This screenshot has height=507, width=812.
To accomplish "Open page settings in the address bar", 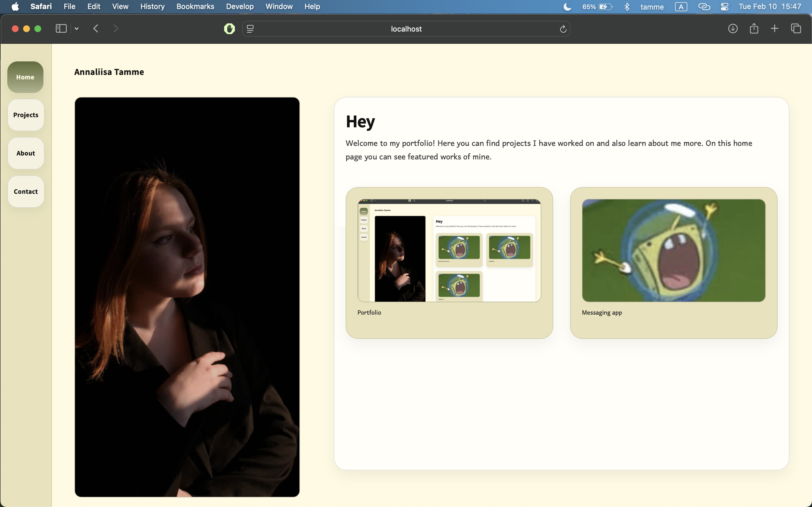I will (x=250, y=29).
